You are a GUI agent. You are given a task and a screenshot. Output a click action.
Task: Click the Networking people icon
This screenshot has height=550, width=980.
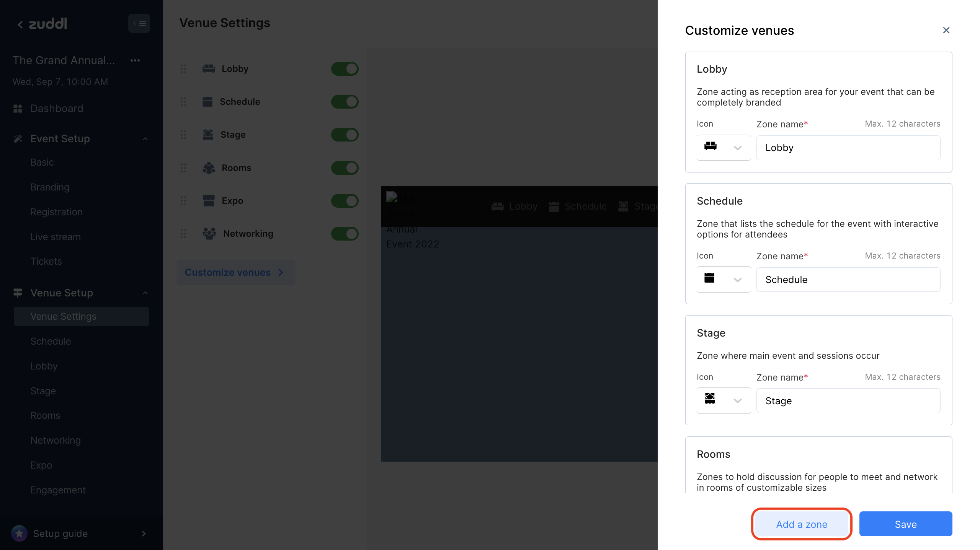(209, 233)
